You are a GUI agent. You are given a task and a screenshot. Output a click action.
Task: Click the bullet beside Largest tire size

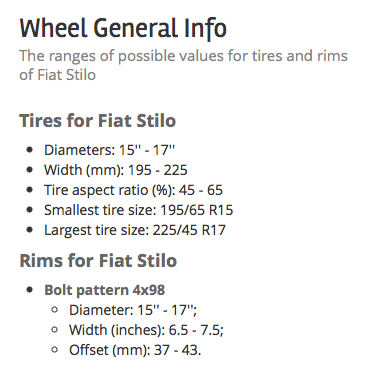[30, 230]
